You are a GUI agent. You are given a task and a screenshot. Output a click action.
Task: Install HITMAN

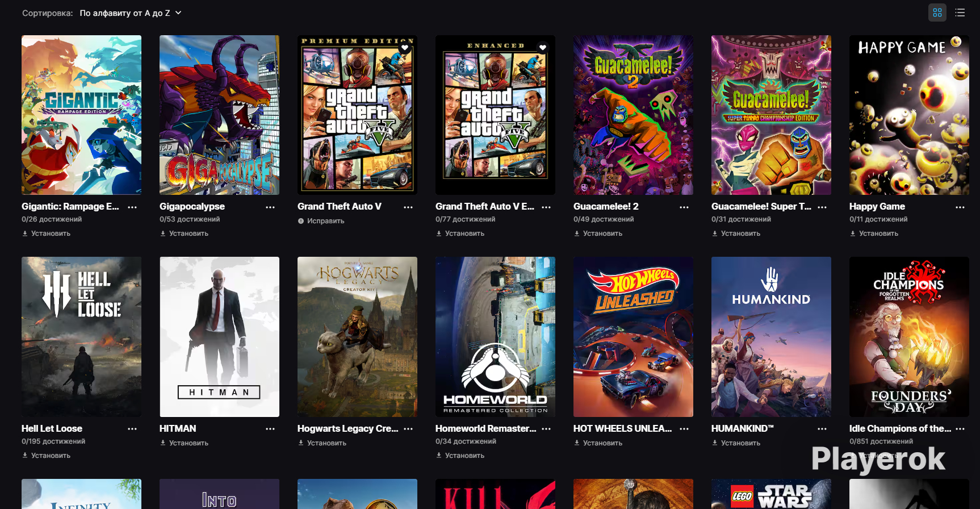coord(185,443)
